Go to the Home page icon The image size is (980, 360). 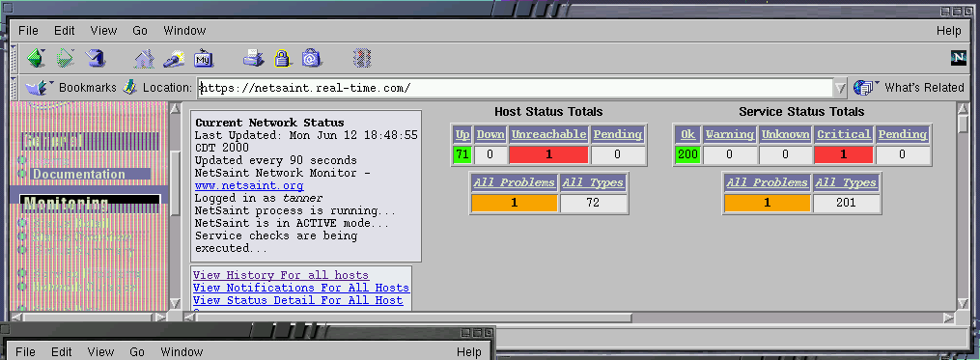(x=144, y=58)
